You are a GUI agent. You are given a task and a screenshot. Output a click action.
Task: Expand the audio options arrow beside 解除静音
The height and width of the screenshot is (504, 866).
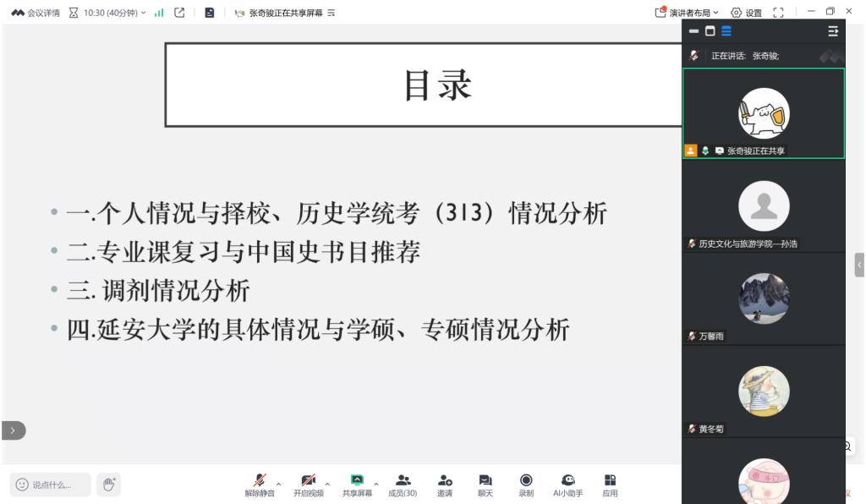point(280,474)
